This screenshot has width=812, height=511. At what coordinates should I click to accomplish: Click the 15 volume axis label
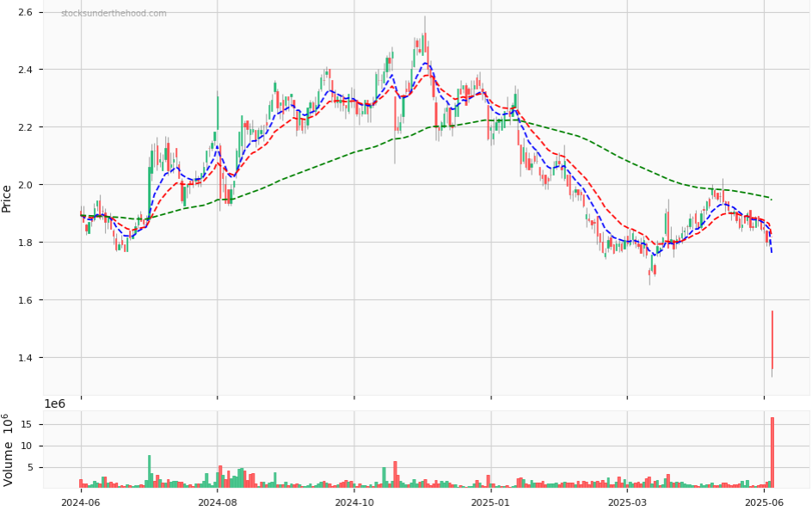26,424
